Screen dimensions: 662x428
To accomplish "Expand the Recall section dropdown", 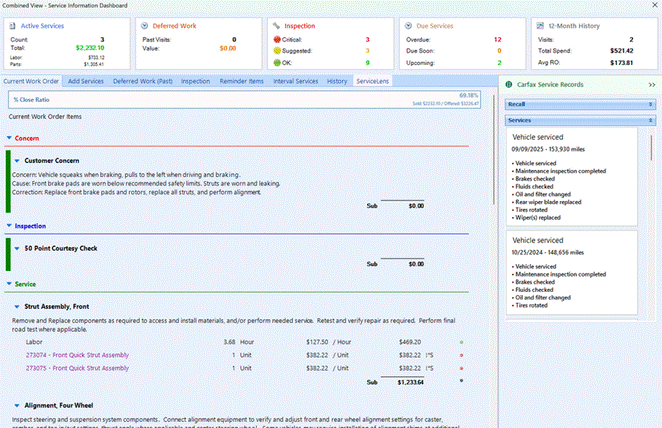I will 650,103.
